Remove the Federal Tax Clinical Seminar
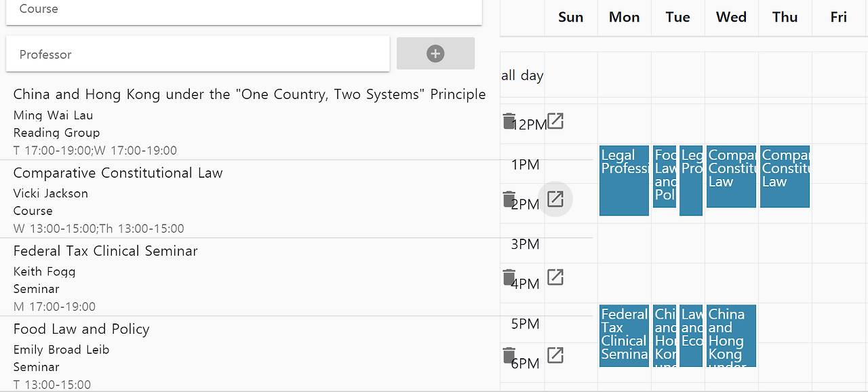868x392 pixels. [509, 277]
